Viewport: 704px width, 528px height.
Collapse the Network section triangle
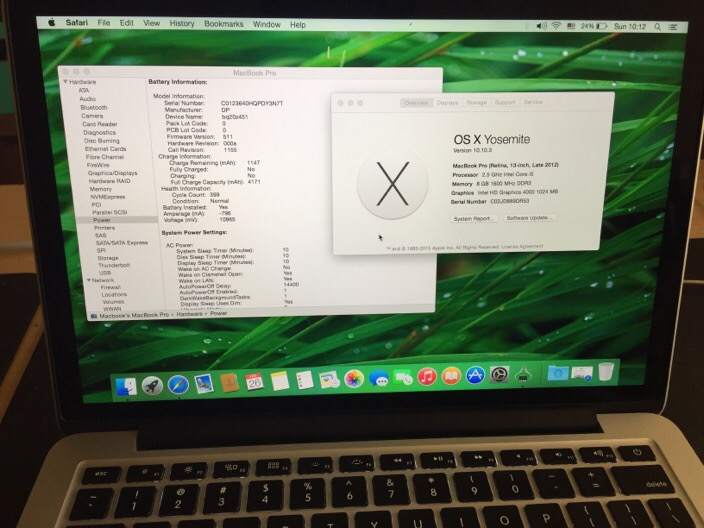87,279
